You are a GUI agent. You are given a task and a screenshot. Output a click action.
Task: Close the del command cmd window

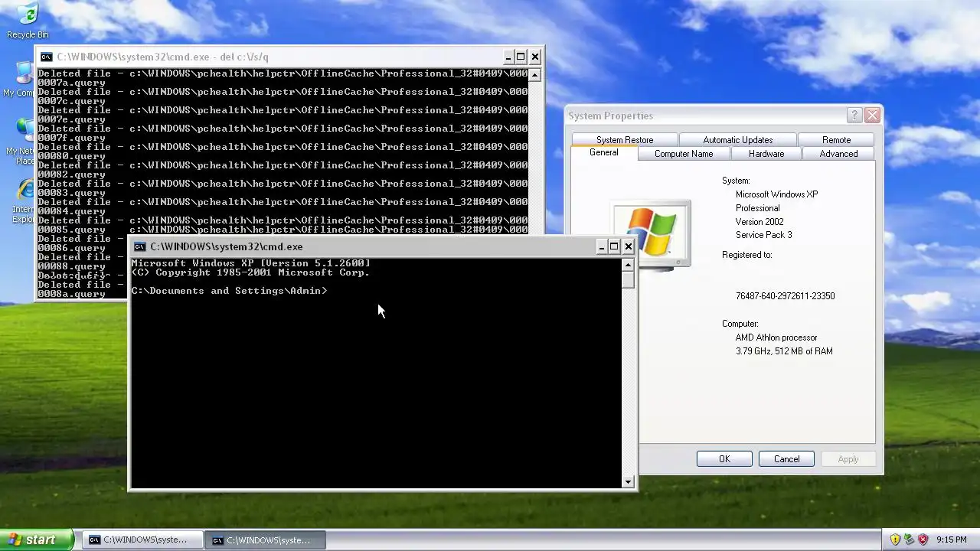click(x=535, y=57)
